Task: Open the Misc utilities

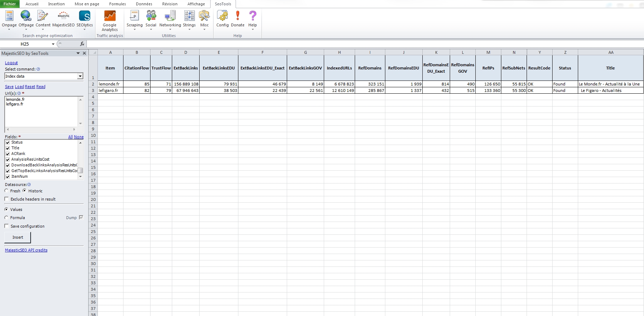Action: pos(205,20)
